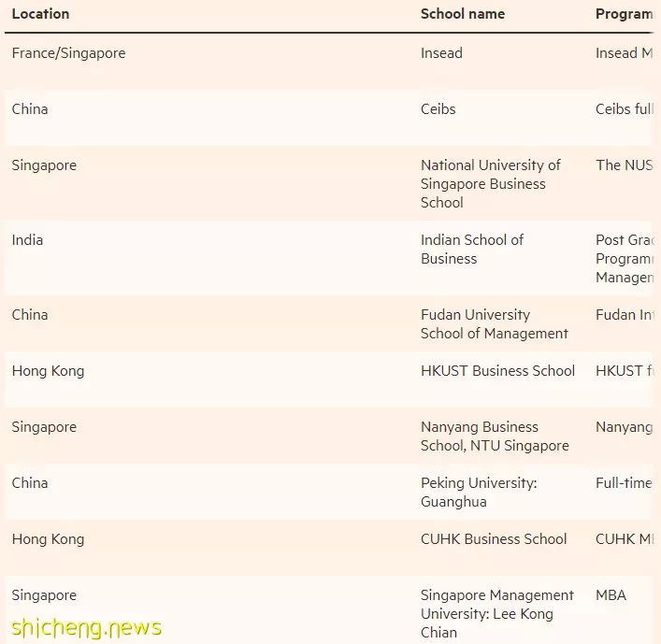This screenshot has height=644, width=661.
Task: Select the India location cell
Action: pyautogui.click(x=27, y=240)
